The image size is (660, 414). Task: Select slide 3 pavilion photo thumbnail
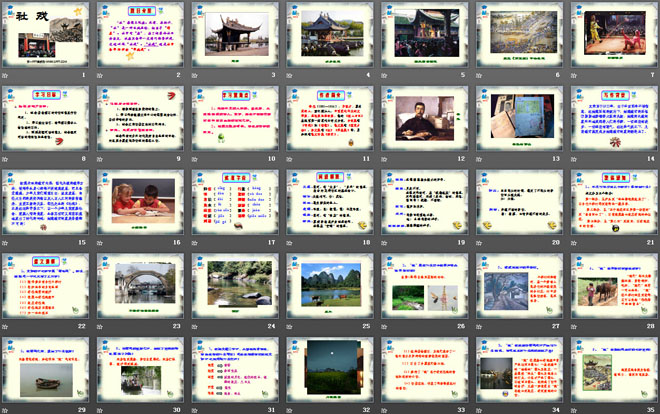click(x=235, y=35)
